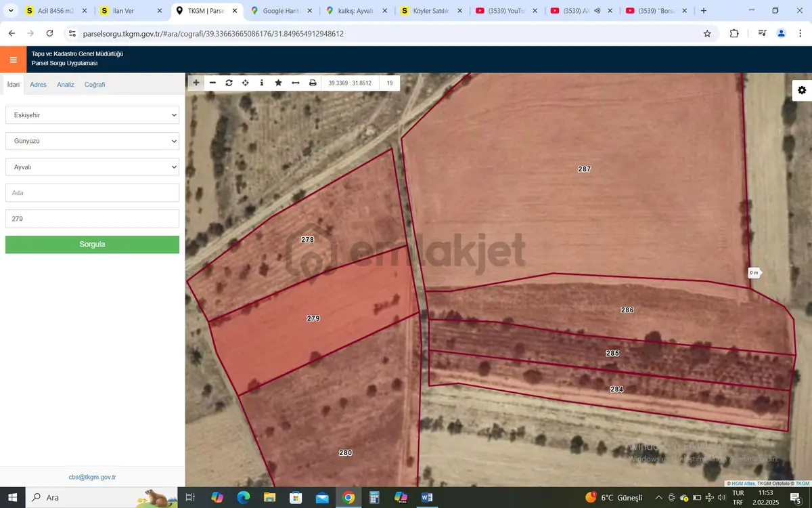Viewport: 812px width, 508px height.
Task: Open the parcel info tool
Action: pyautogui.click(x=262, y=83)
